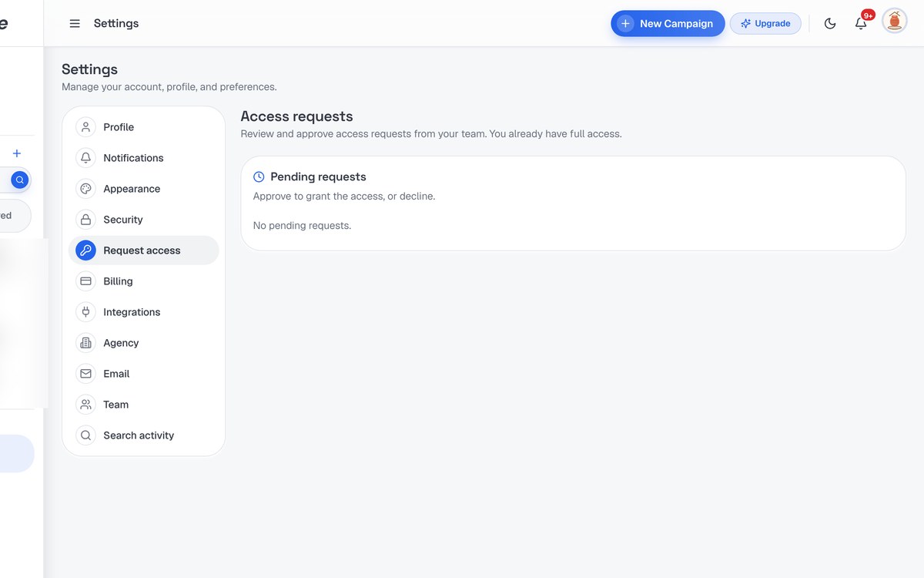Image resolution: width=924 pixels, height=578 pixels.
Task: Open the Email settings label
Action: (x=116, y=374)
